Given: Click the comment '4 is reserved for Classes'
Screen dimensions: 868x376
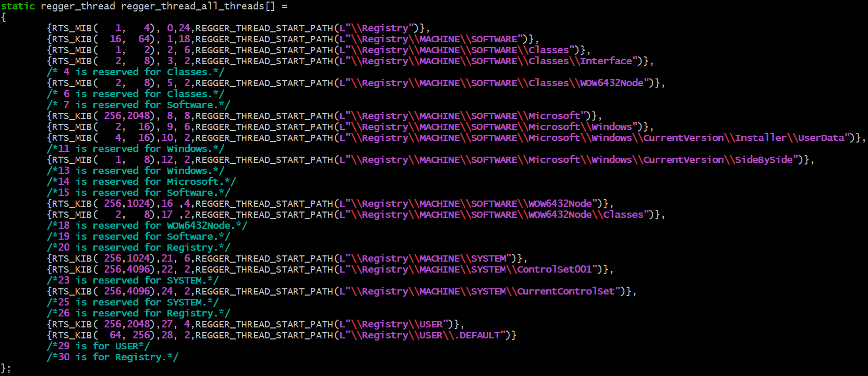Looking at the screenshot, I should pos(136,72).
